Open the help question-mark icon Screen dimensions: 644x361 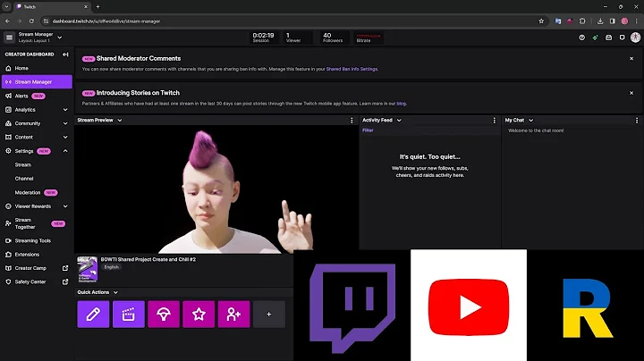click(x=581, y=38)
